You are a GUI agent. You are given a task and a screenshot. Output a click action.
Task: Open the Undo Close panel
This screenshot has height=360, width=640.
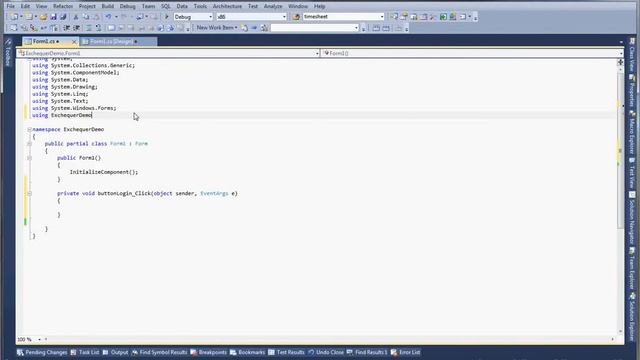[x=326, y=352]
